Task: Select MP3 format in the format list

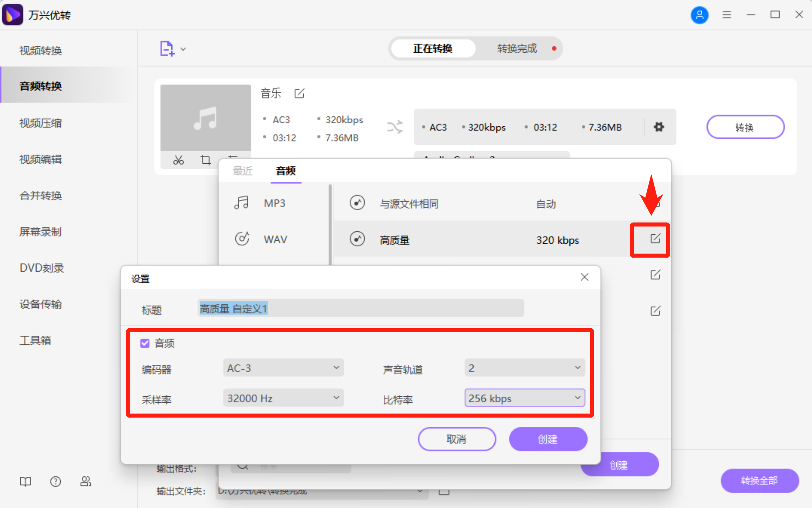Action: click(x=274, y=203)
